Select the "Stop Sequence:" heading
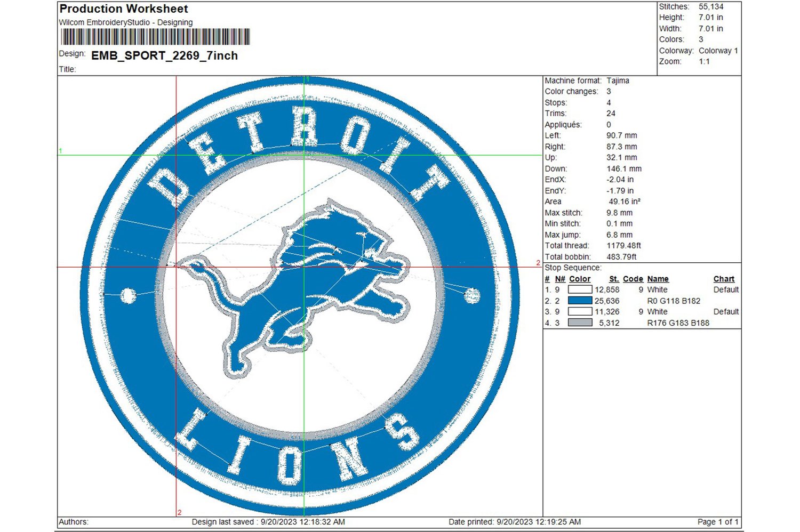The height and width of the screenshot is (532, 800). [x=573, y=268]
